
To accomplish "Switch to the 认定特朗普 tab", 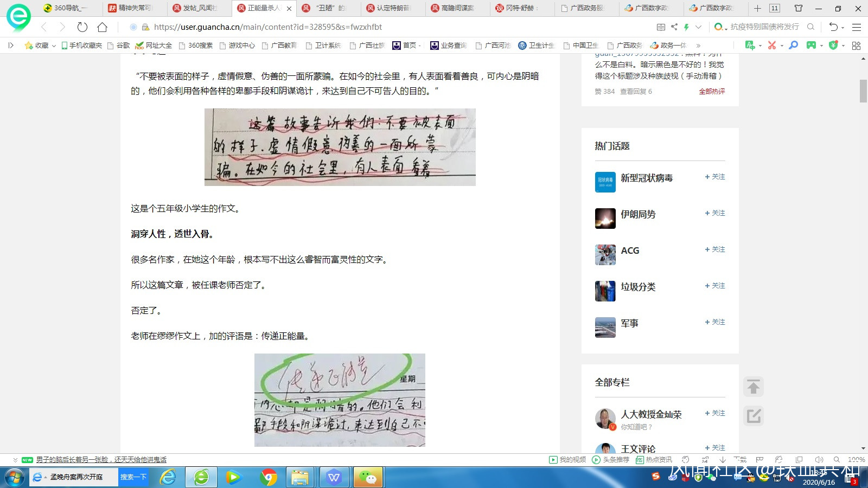I will [x=392, y=8].
